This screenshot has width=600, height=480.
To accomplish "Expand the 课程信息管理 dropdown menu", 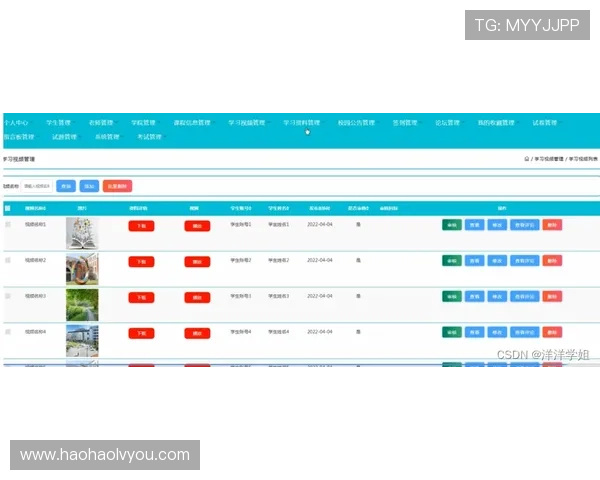I will point(192,123).
